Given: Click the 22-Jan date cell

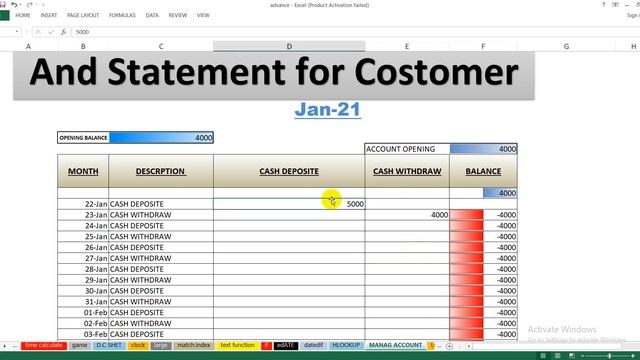Looking at the screenshot, I should pyautogui.click(x=83, y=204).
